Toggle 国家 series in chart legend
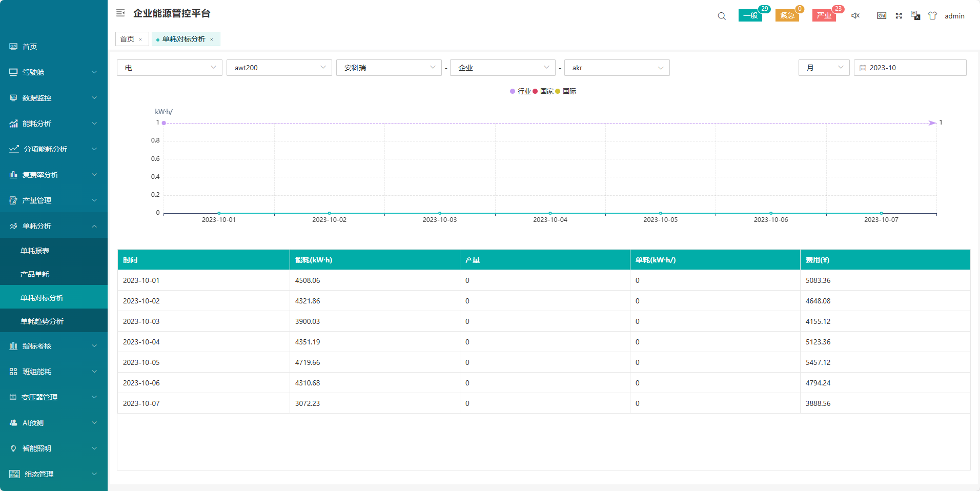980x491 pixels. 543,91
